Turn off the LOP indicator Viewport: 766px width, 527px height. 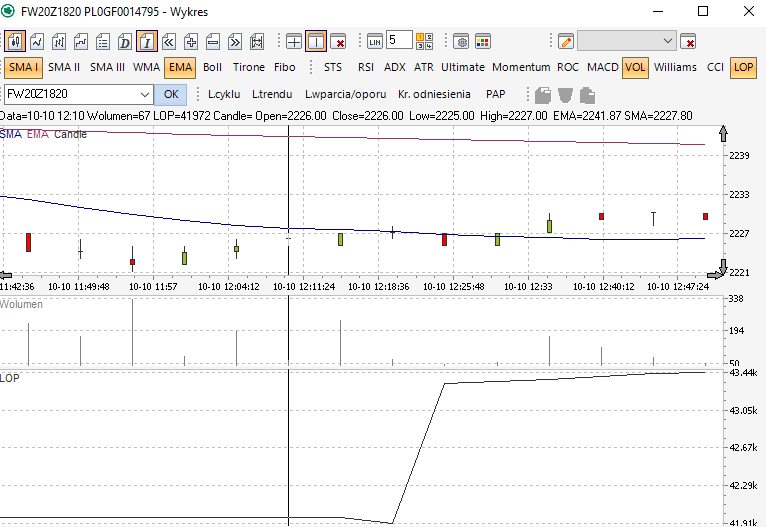[743, 67]
